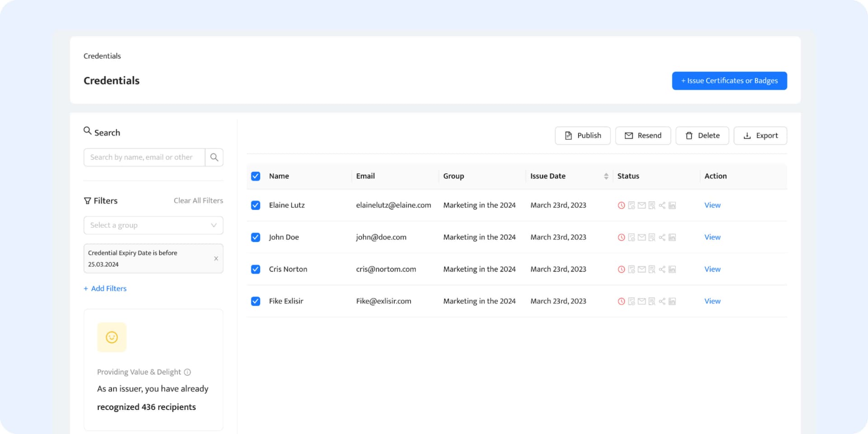Click Elaine Lutz's red clock status icon
868x434 pixels.
pyautogui.click(x=621, y=205)
